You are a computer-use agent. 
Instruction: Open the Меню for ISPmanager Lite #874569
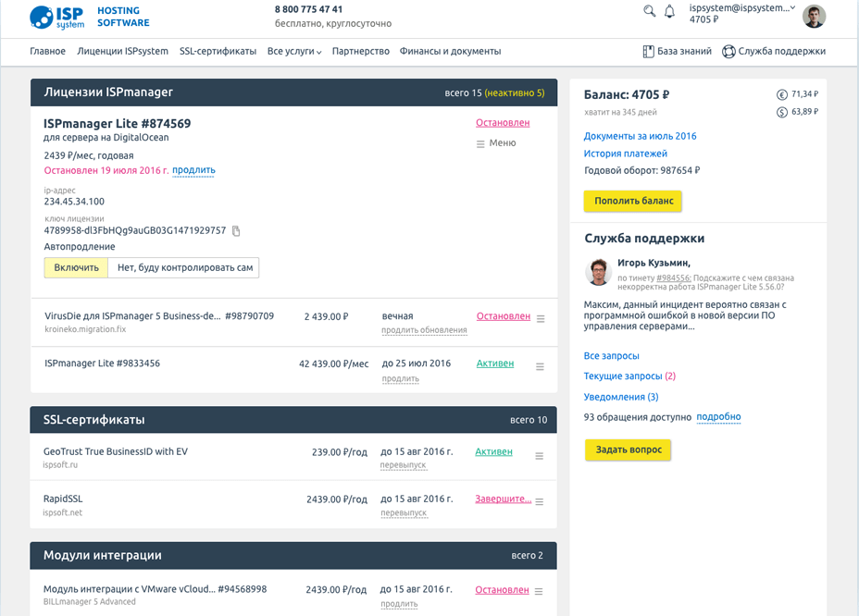496,143
